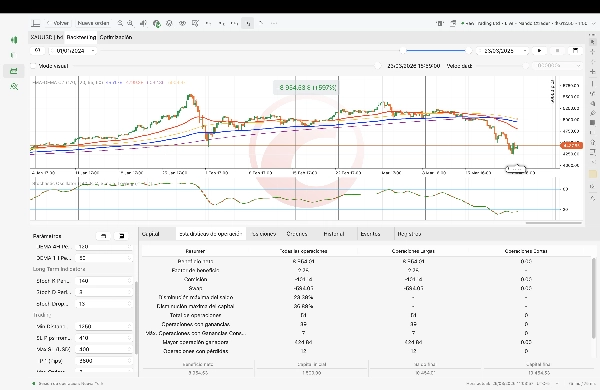Adjust the DEMA 1H Period stepper

[130, 258]
